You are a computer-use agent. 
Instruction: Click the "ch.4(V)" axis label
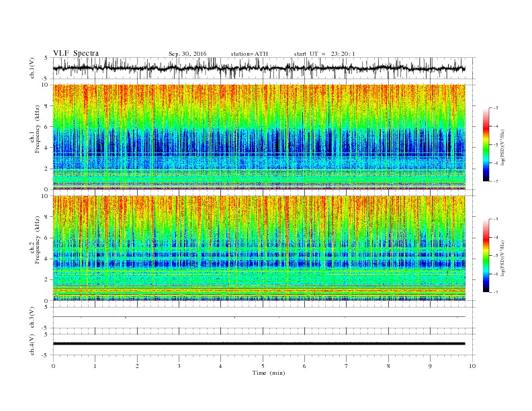(32, 345)
